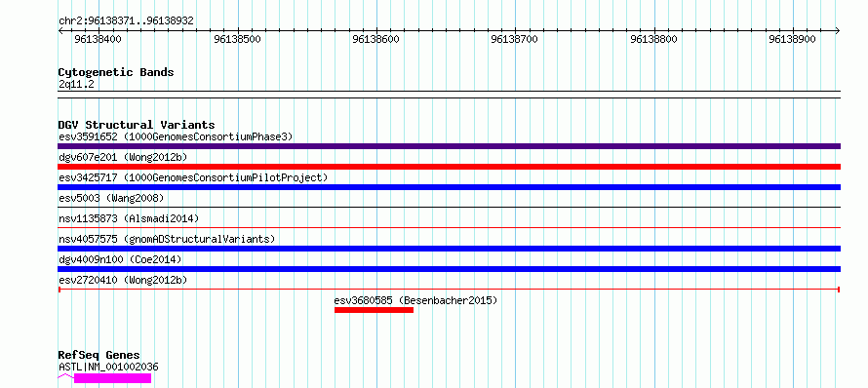Select the 2q11.2 cytogenetic band label
Screen dimensions: 868x388
pos(76,84)
